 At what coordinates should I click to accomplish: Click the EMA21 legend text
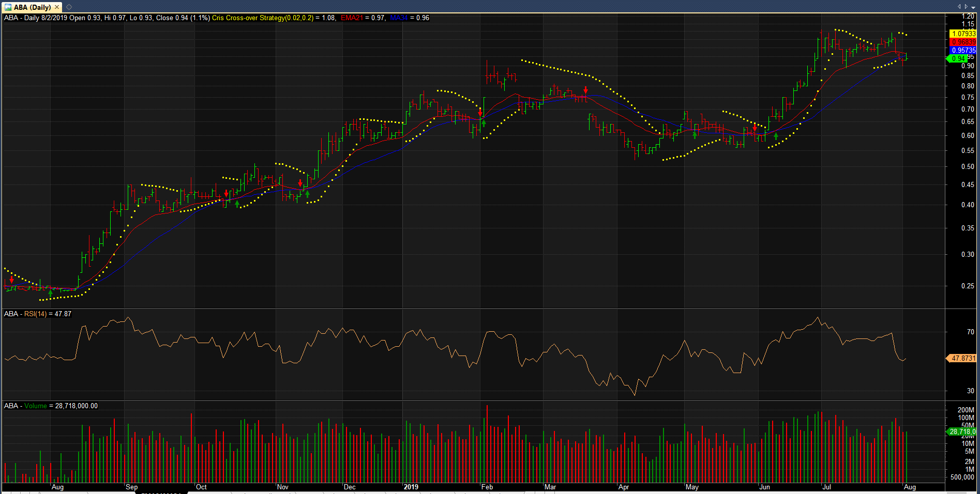pyautogui.click(x=352, y=18)
